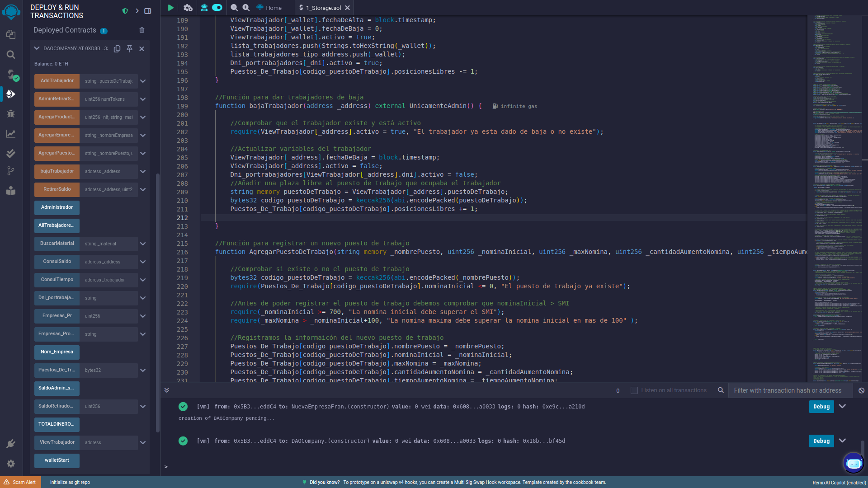The width and height of the screenshot is (868, 488).
Task: Toggle the side panel layout icon
Action: 148,11
